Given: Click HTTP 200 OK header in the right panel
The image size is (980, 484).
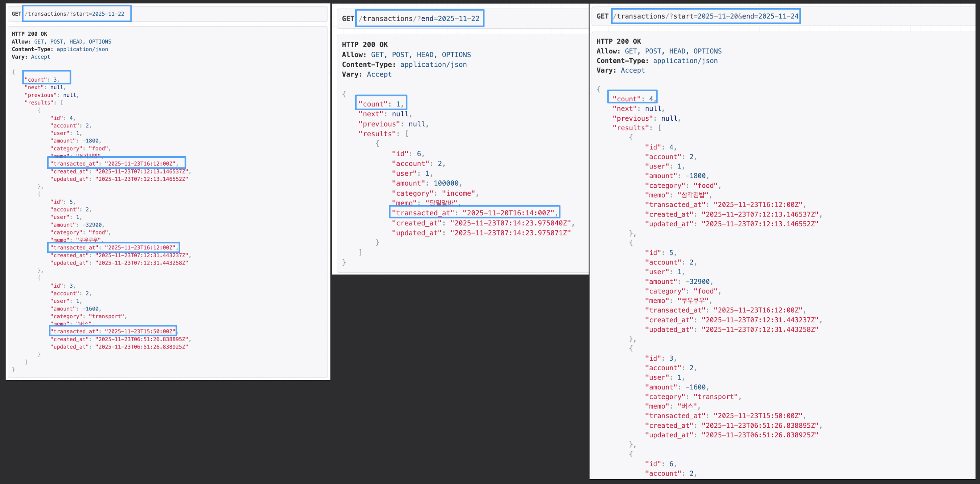Looking at the screenshot, I should 618,41.
